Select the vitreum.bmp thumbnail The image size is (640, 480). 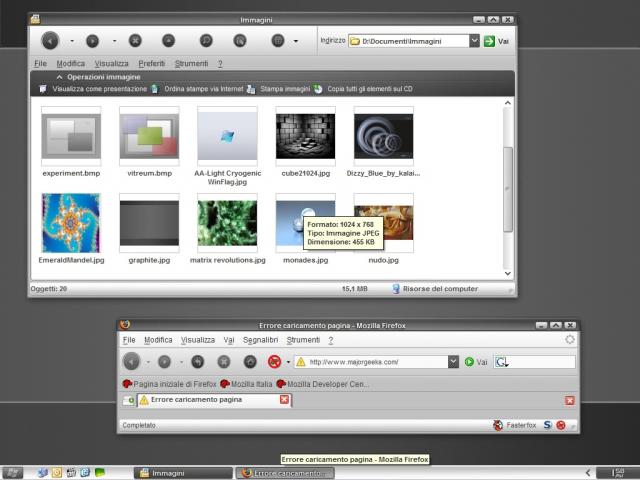149,136
